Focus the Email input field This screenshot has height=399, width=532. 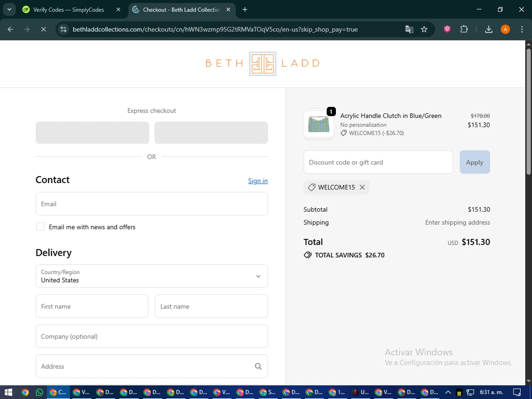[152, 204]
